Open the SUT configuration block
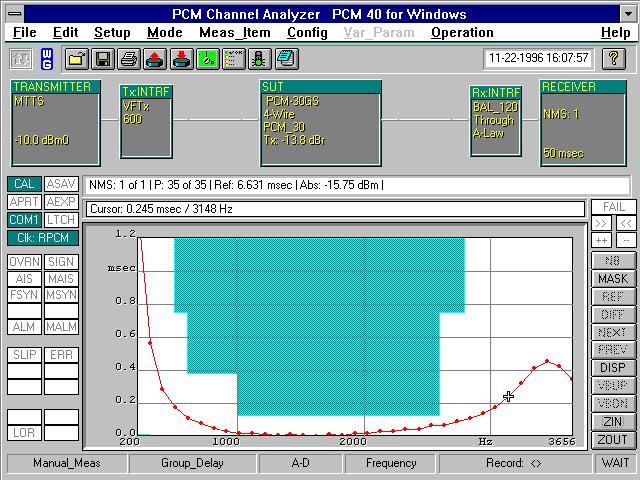Viewport: 640px width, 480px height. click(320, 123)
